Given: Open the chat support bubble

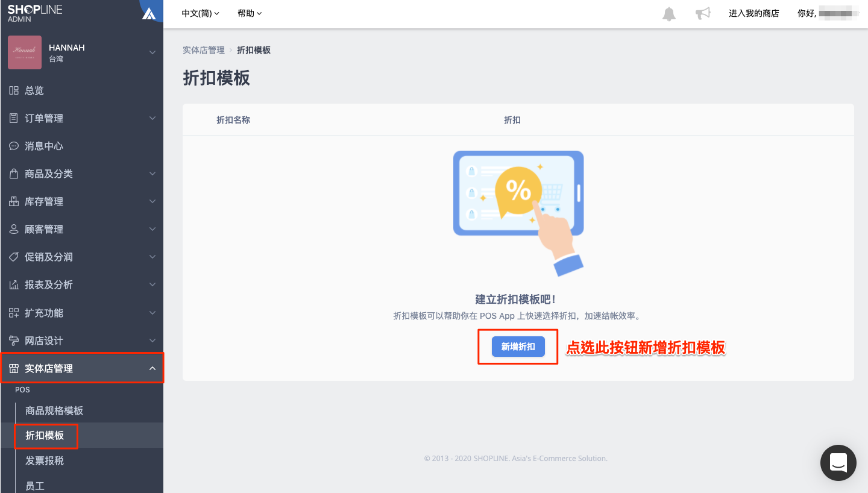Looking at the screenshot, I should point(838,463).
